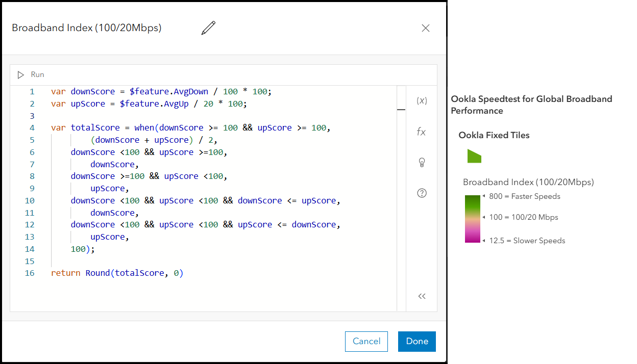Screen dimensions: 637x364
Task: Click the 800 = Faster Speeds legend label
Action: pyautogui.click(x=524, y=196)
